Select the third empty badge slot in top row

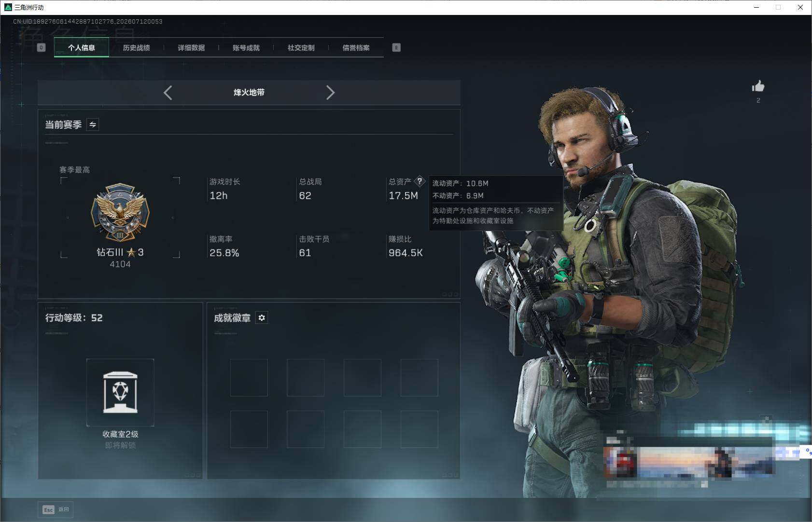click(363, 377)
